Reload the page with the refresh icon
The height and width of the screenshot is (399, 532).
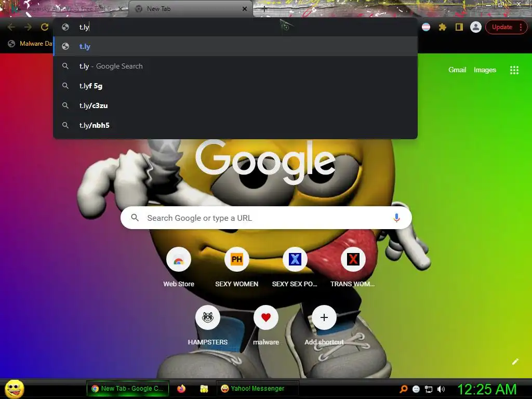click(45, 27)
